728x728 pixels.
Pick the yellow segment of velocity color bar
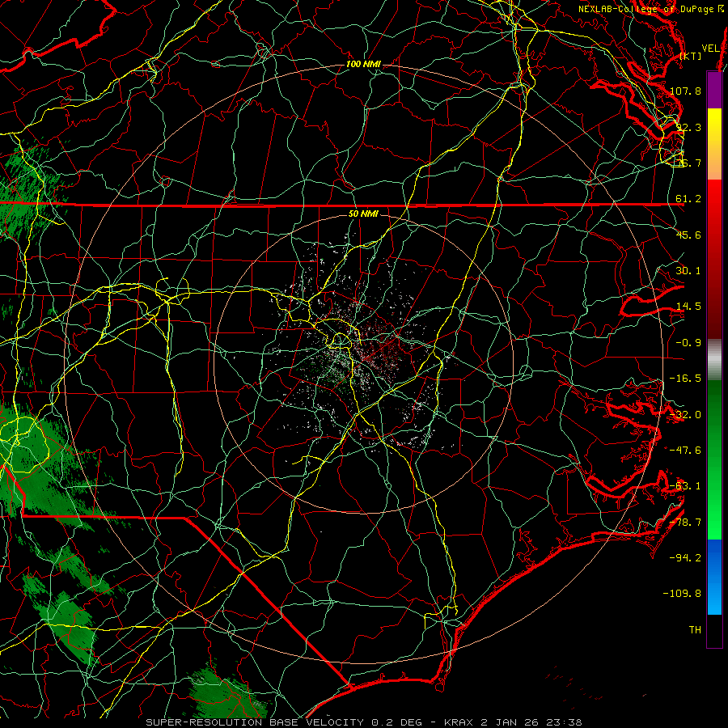(714, 144)
